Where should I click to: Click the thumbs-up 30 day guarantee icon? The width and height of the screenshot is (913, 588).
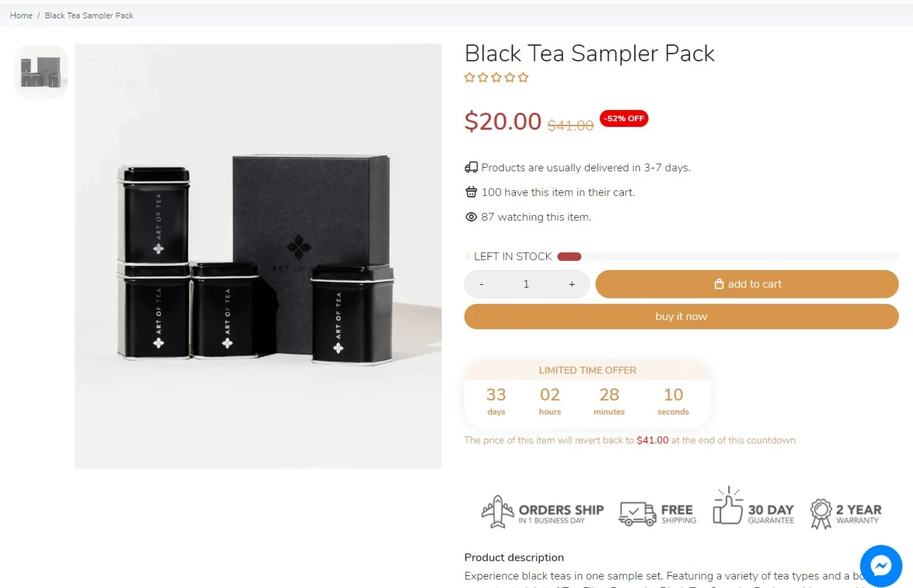point(727,508)
